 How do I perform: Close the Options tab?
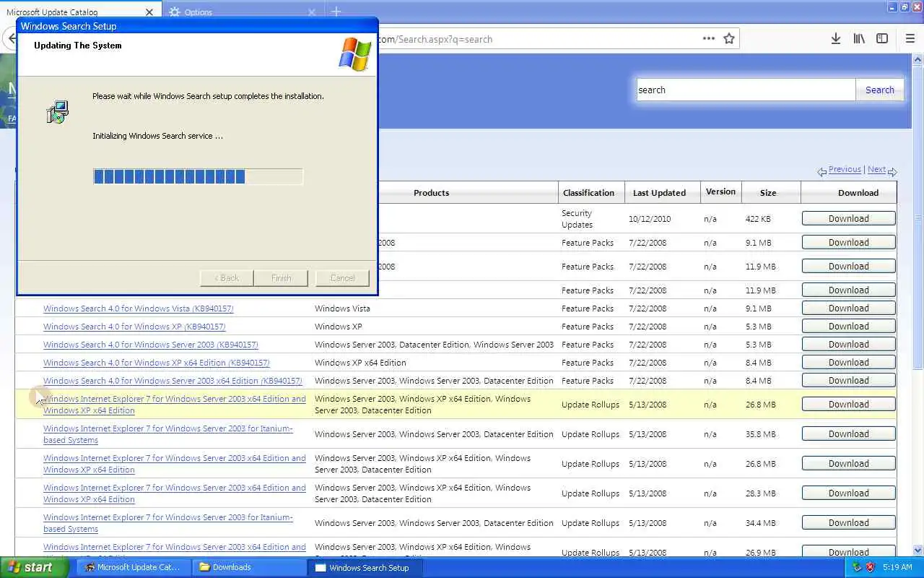[x=312, y=12]
